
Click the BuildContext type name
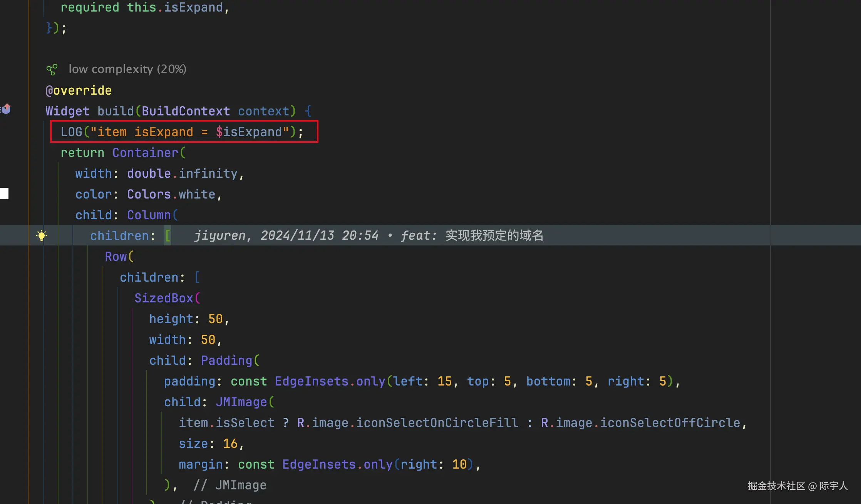pos(186,111)
